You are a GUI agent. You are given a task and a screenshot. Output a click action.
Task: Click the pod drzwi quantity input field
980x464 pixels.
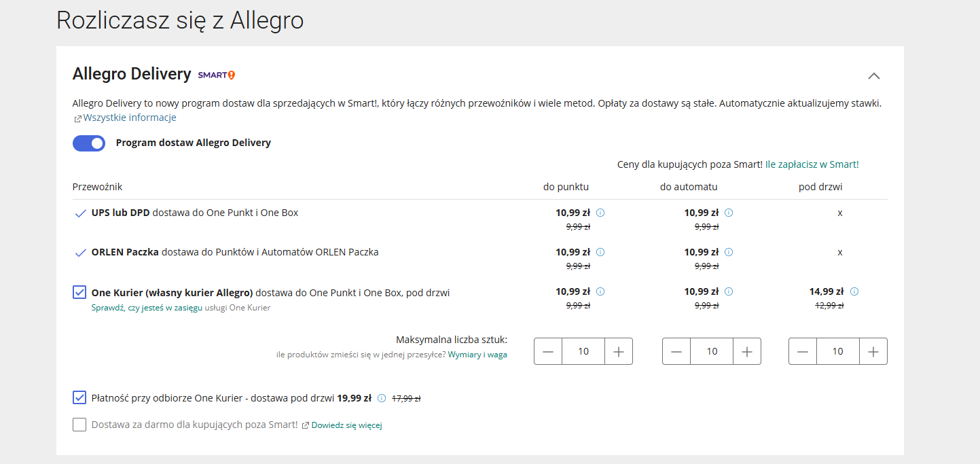click(x=837, y=351)
